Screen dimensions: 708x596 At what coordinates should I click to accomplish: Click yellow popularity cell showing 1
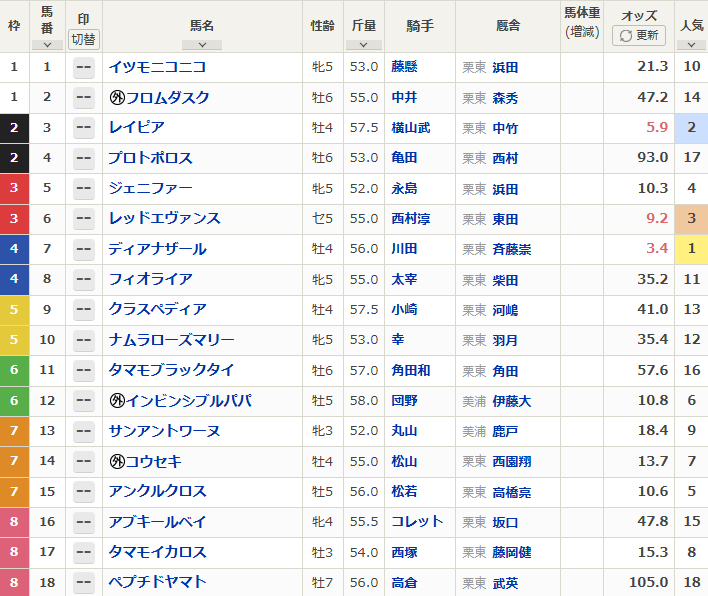pos(691,249)
